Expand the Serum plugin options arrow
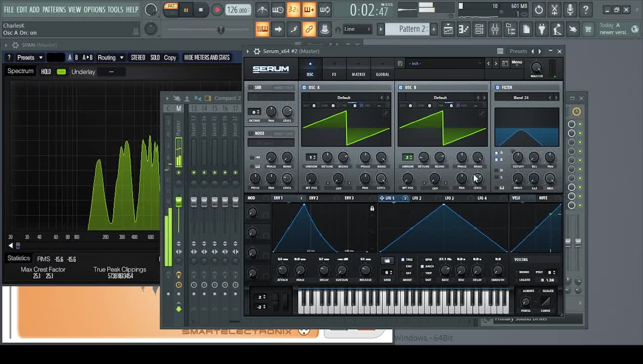The width and height of the screenshot is (643, 364). click(x=247, y=51)
